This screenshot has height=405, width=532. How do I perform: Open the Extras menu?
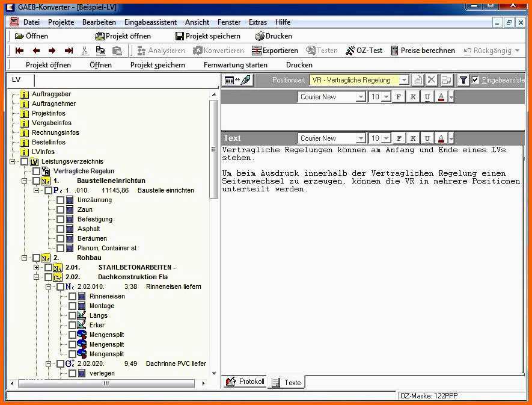pos(258,22)
